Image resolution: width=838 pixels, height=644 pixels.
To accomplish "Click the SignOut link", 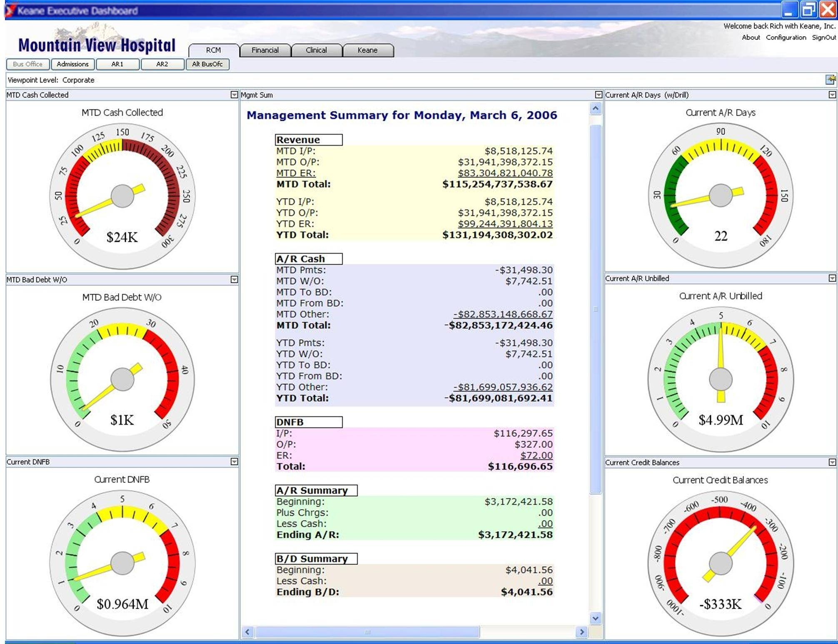I will [x=823, y=37].
